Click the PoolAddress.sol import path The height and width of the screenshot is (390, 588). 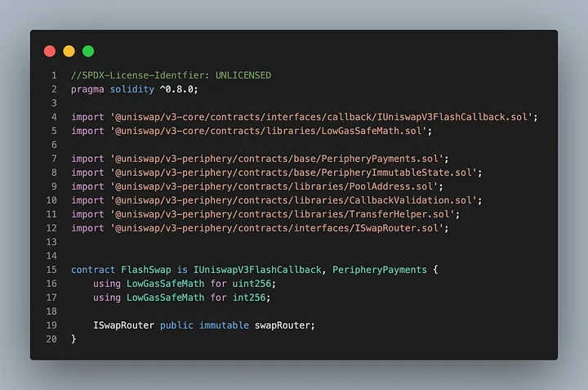[x=271, y=186]
